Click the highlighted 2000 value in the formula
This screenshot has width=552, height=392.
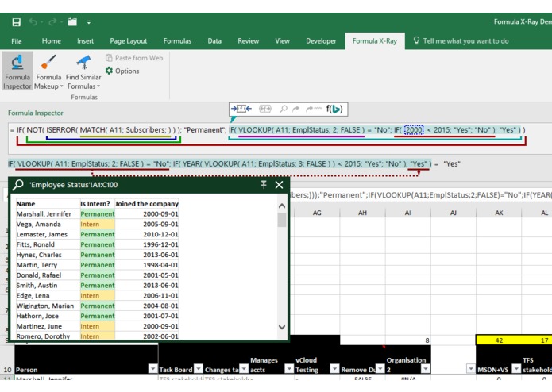tap(414, 129)
